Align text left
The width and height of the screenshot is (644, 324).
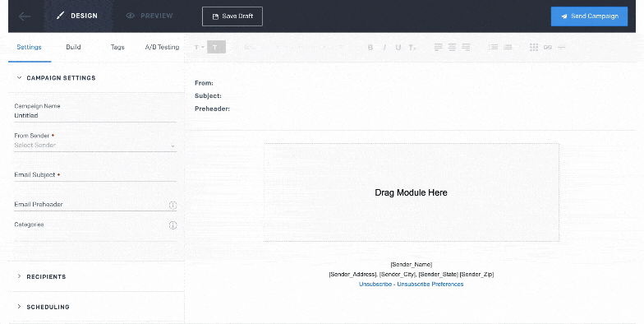[x=439, y=48]
